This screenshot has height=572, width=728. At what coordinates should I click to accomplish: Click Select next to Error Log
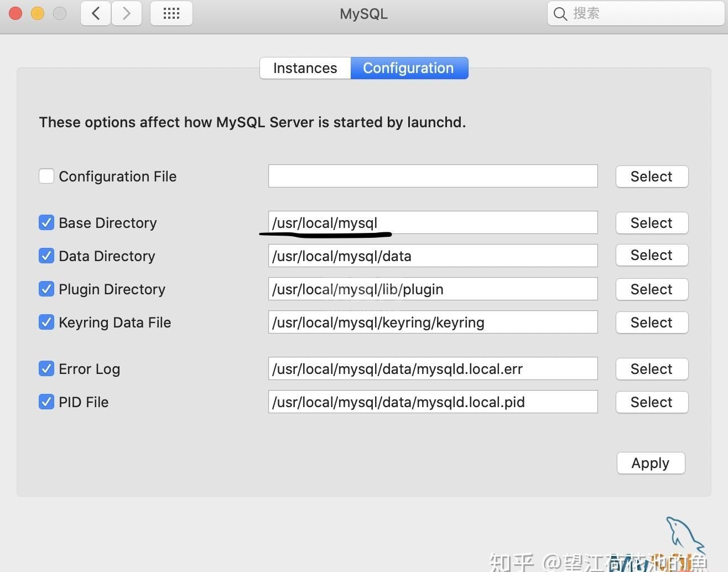[652, 369]
